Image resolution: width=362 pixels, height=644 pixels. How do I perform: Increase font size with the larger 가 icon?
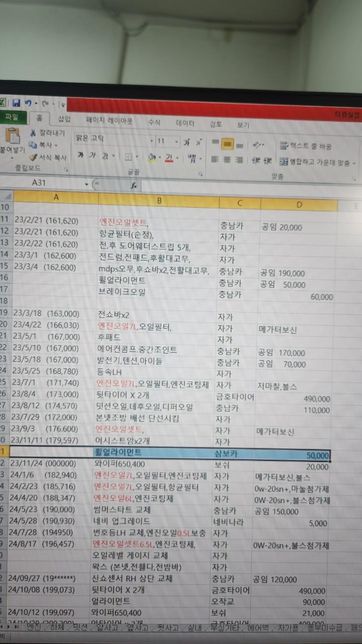tap(187, 142)
